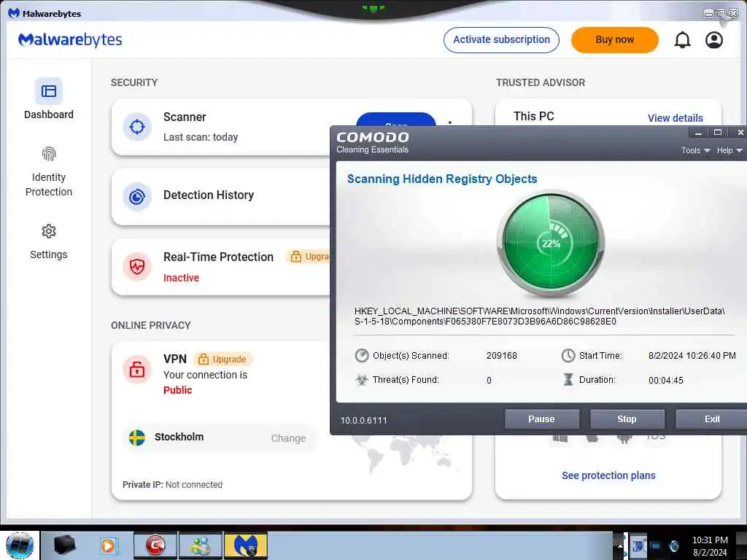Click the Objects Scanned gauge icon

coord(362,356)
